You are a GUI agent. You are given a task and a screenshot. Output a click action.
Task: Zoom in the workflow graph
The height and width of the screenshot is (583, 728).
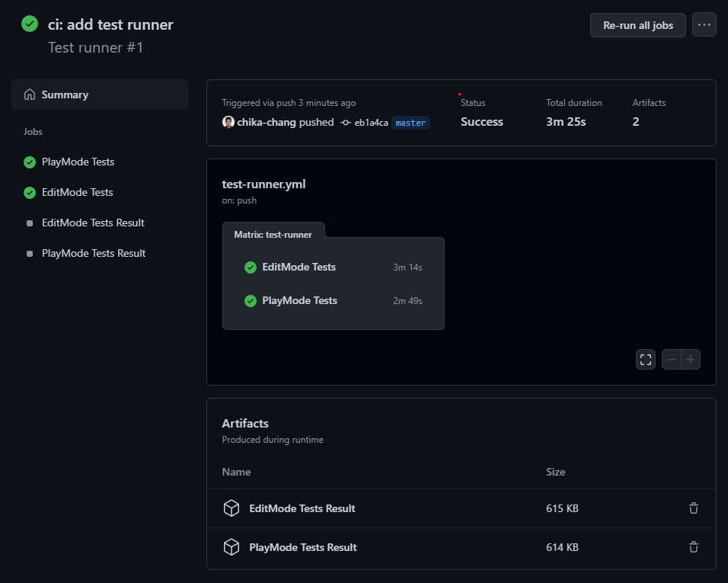click(x=691, y=360)
